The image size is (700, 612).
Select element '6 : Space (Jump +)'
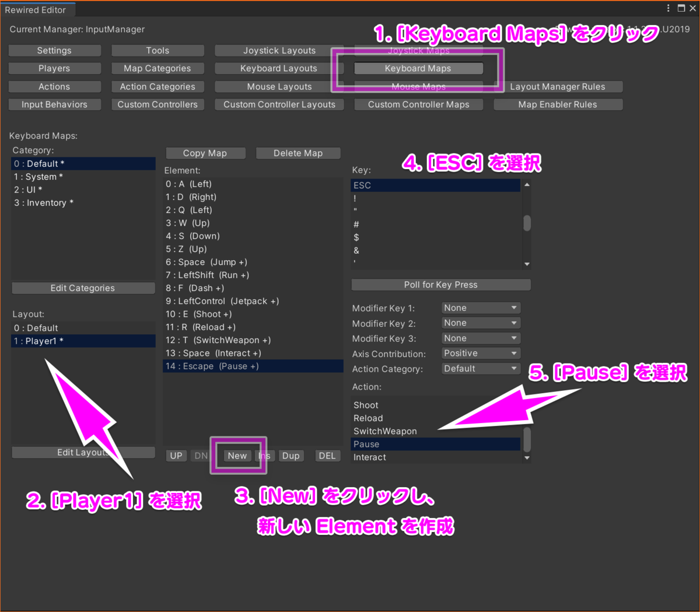253,262
